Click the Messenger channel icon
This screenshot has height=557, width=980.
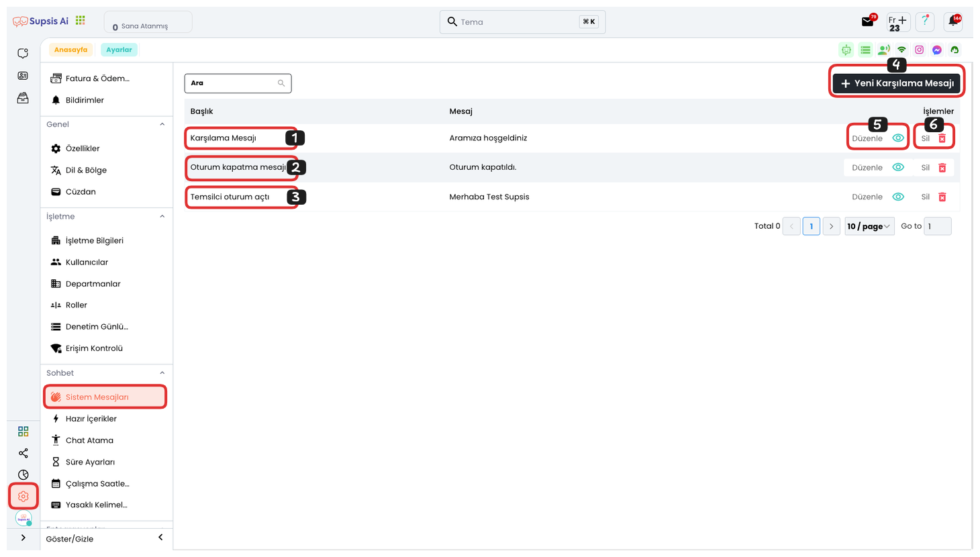[937, 50]
